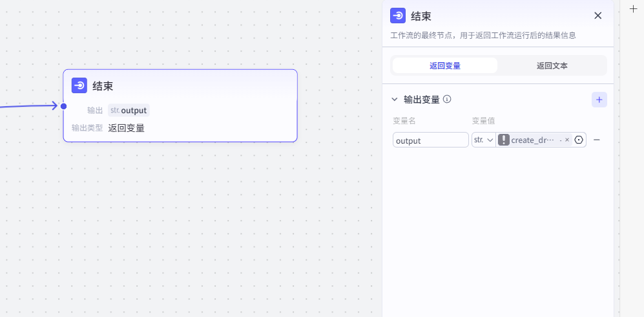The width and height of the screenshot is (644, 317).
Task: Click the 结束 node icon on canvas
Action: coord(79,85)
